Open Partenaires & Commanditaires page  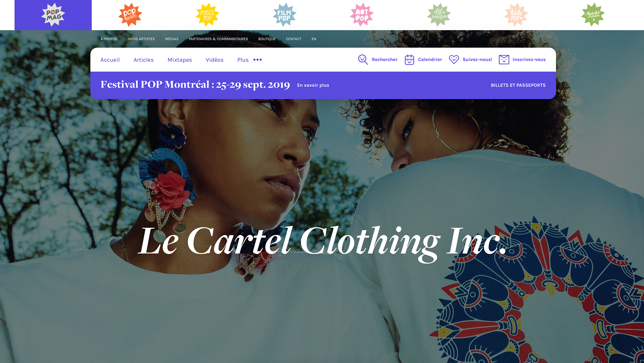(218, 39)
